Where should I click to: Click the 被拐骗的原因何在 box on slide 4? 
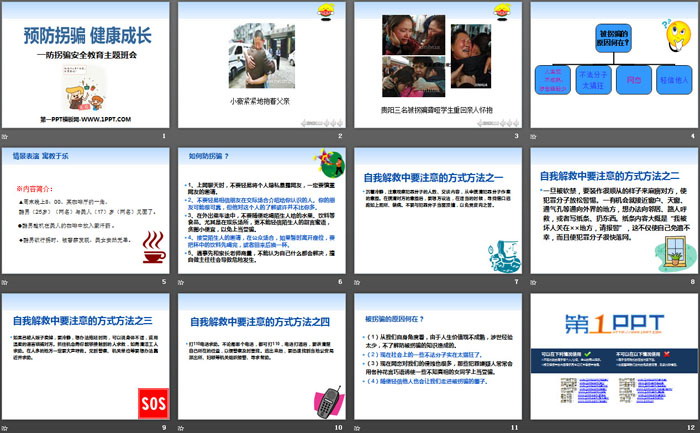(611, 38)
